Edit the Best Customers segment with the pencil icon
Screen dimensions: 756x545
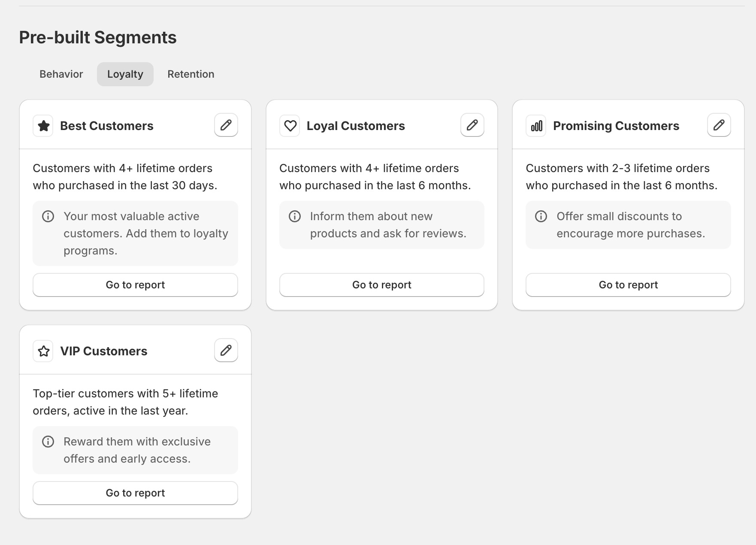pos(226,125)
